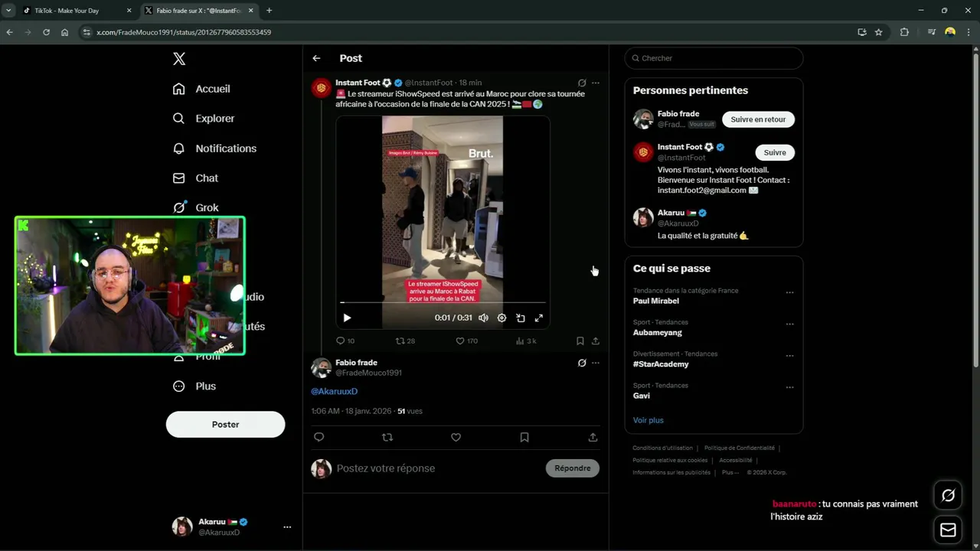Like Fabio frade's post
The image size is (980, 551).
(x=456, y=437)
